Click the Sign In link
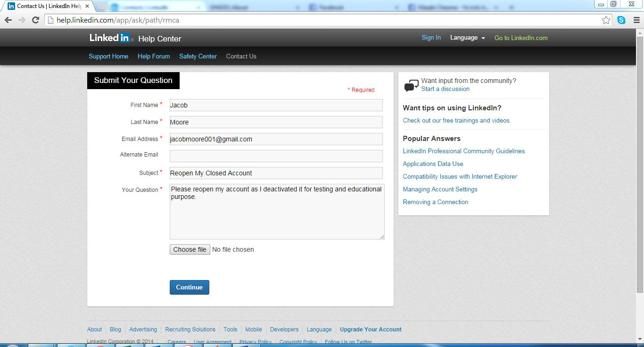 (430, 37)
